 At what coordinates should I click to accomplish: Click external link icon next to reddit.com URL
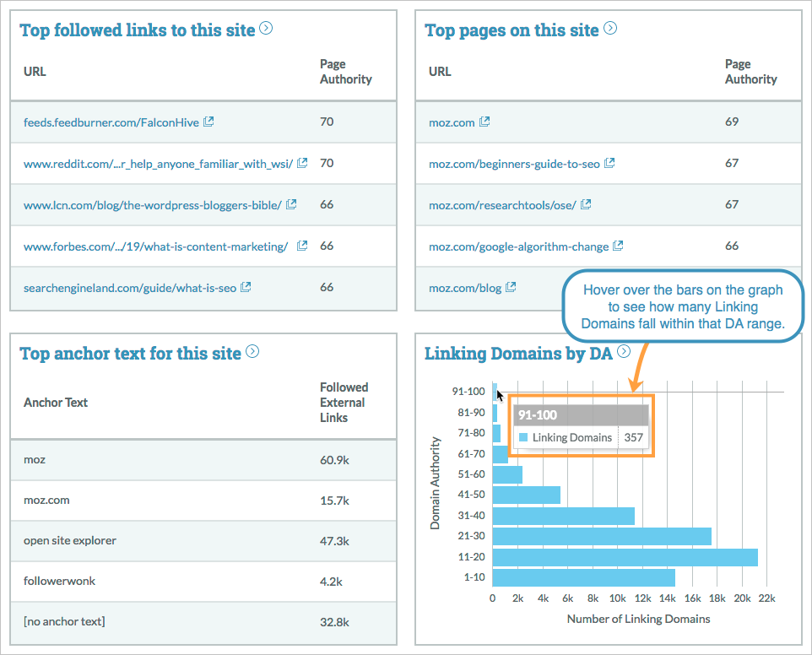[x=302, y=163]
